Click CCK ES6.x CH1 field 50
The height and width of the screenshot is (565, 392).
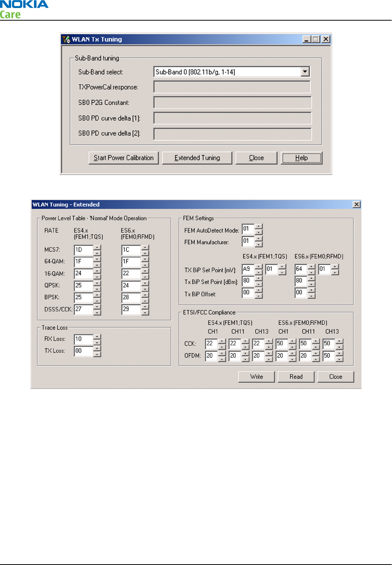[282, 344]
